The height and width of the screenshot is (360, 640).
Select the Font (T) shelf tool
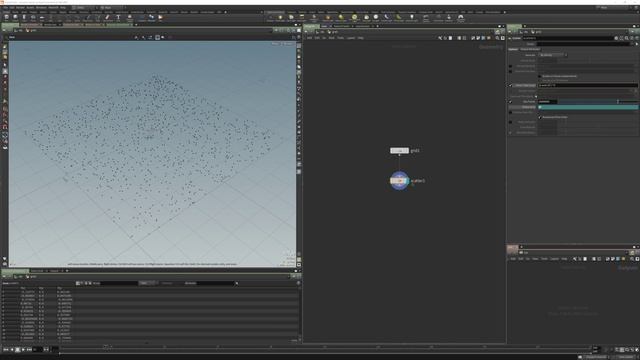(x=118, y=17)
